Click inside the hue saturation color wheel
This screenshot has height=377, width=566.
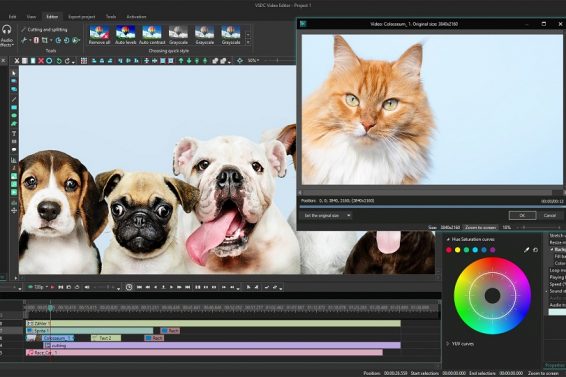[492, 296]
